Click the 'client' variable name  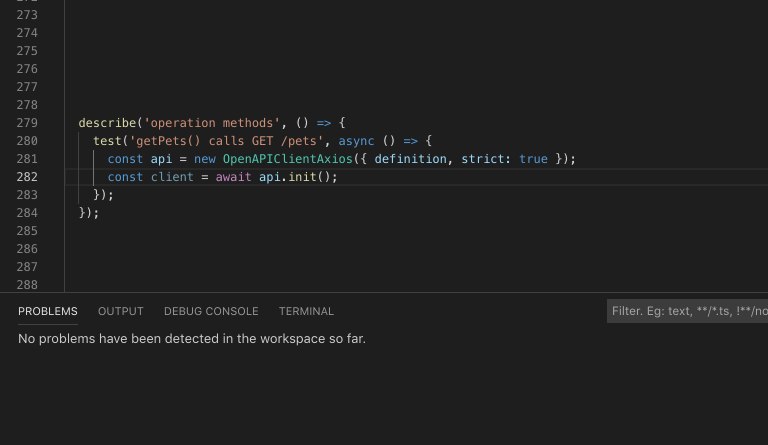pos(172,177)
